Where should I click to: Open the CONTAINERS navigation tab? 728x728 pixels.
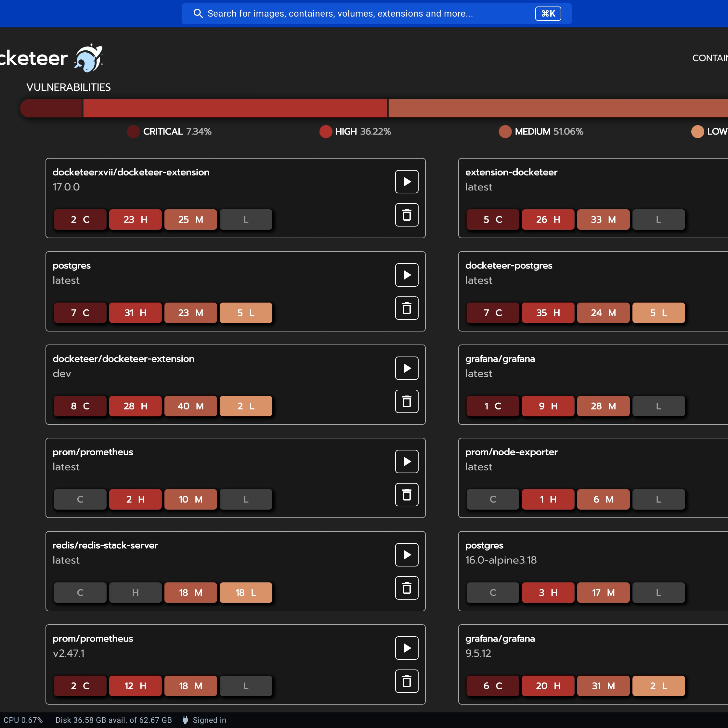pyautogui.click(x=710, y=58)
